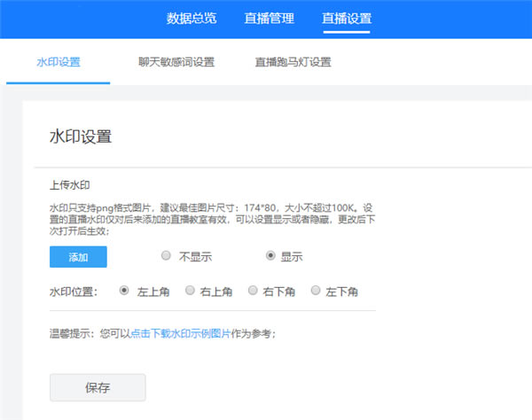Go to the 聊天敏感词设置 sub-tab

point(176,62)
